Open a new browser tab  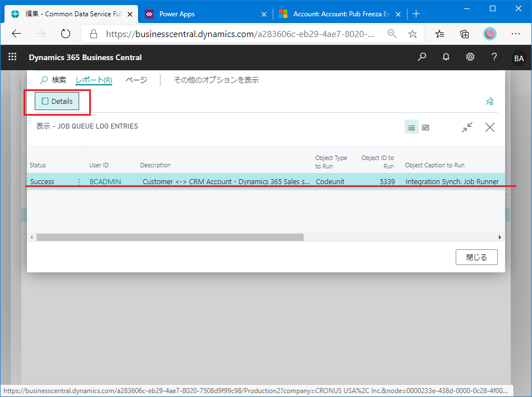(x=416, y=14)
